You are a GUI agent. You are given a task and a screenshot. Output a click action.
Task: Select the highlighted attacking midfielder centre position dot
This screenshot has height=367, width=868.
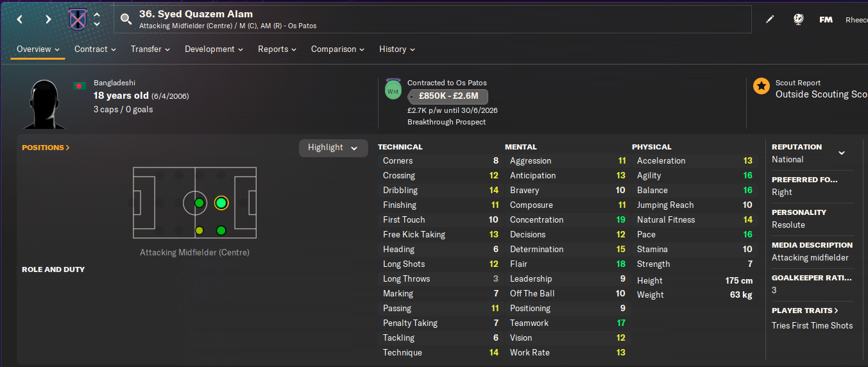pos(221,203)
